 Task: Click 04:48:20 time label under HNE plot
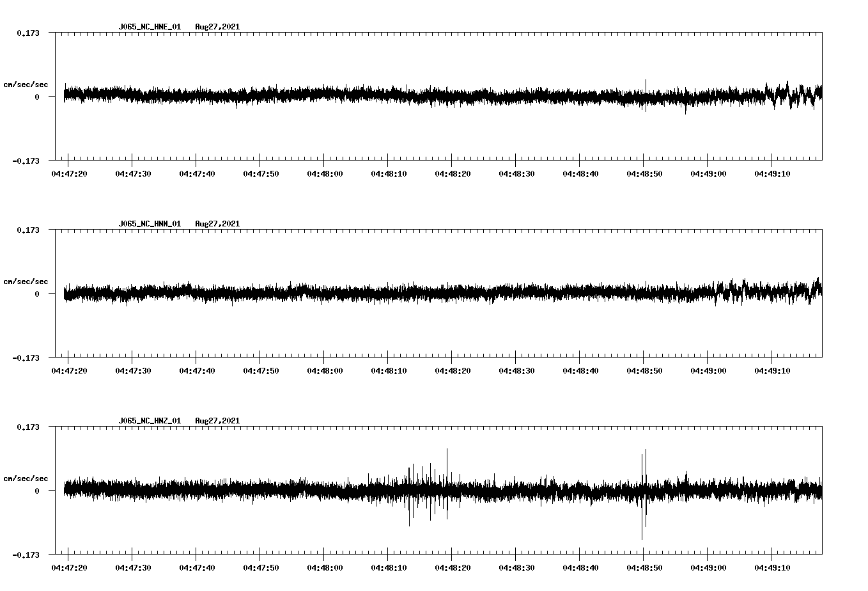tap(453, 173)
